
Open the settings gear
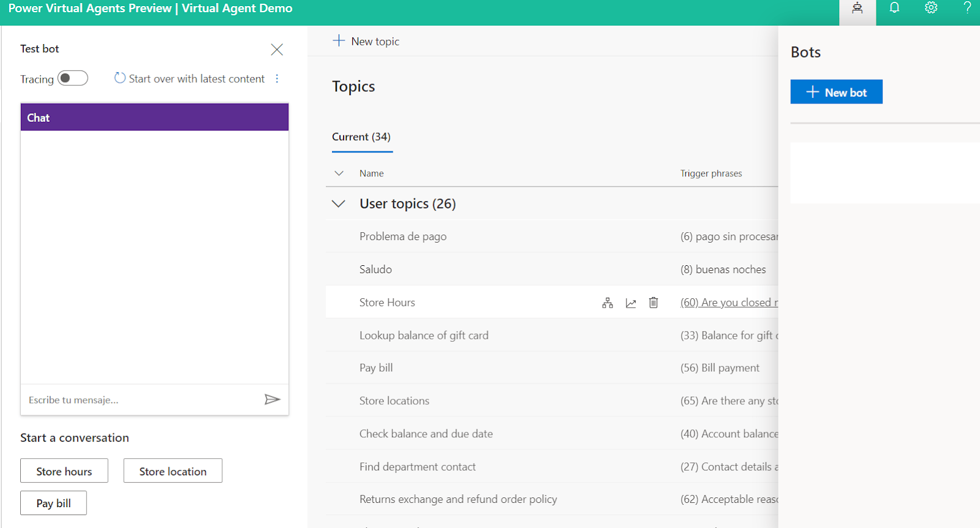click(x=931, y=8)
